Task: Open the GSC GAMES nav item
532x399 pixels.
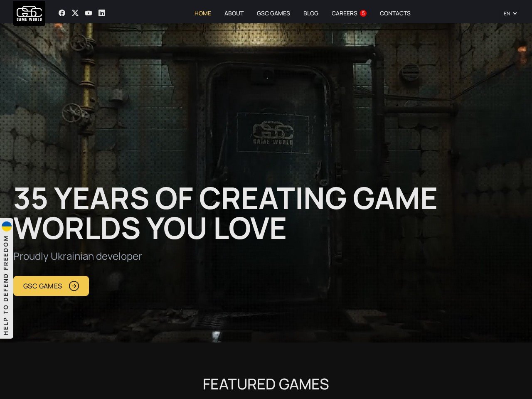Action: (x=273, y=13)
